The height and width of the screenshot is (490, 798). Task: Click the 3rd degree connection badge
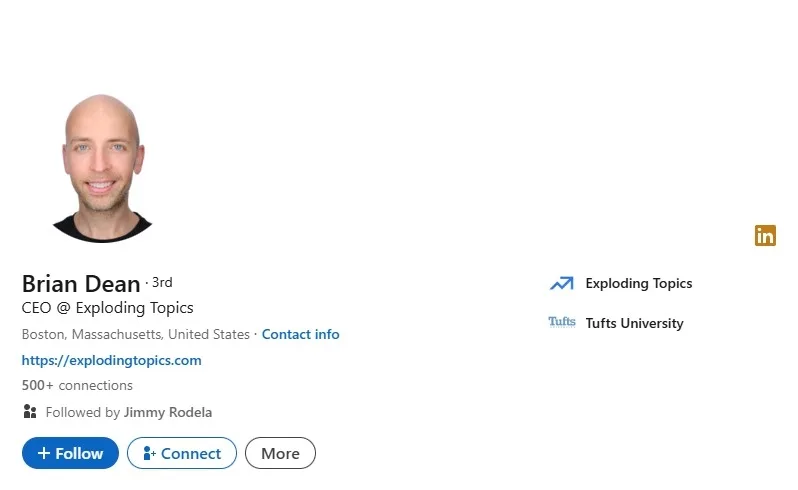click(x=162, y=283)
